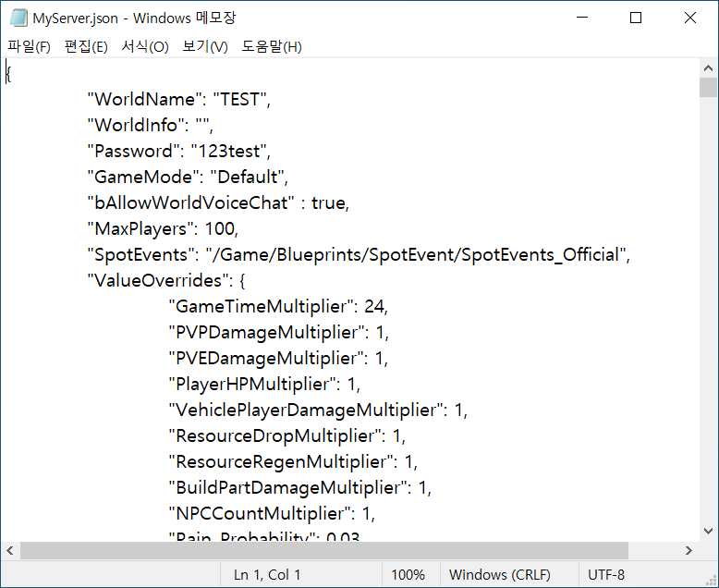The image size is (719, 588).
Task: Click the vertical scrollbar up arrow
Action: pos(708,68)
